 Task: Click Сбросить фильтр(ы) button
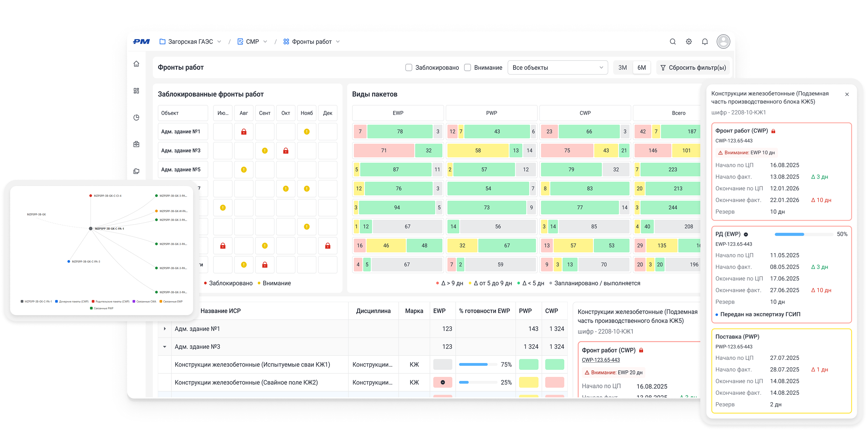693,67
